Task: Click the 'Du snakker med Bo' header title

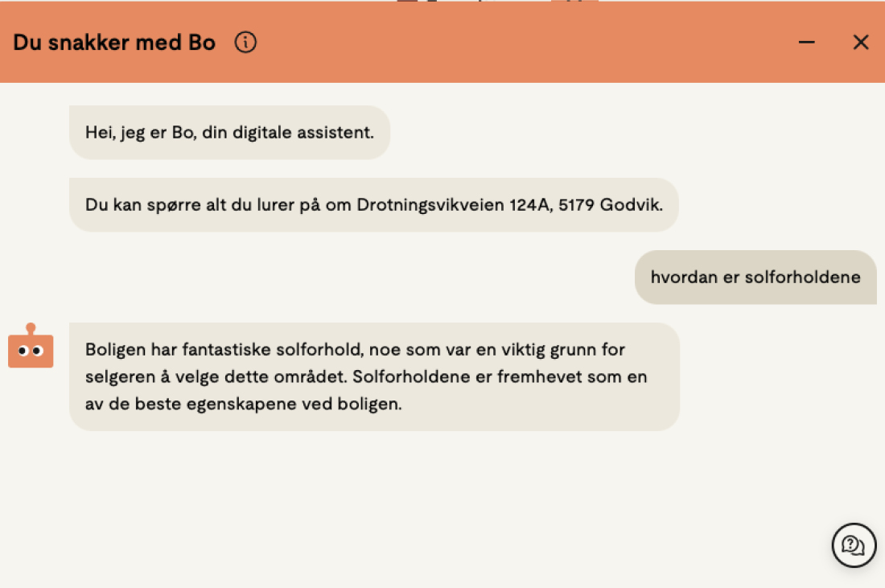Action: point(113,42)
